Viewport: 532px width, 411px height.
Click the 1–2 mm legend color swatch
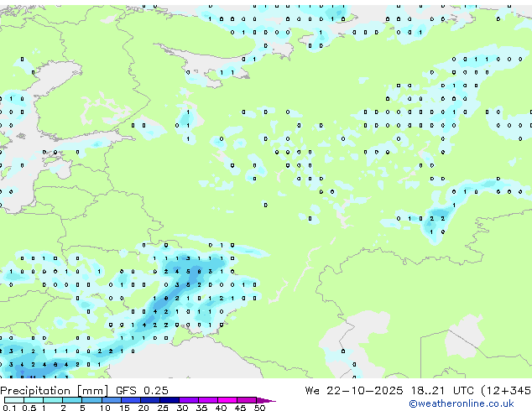click(53, 400)
